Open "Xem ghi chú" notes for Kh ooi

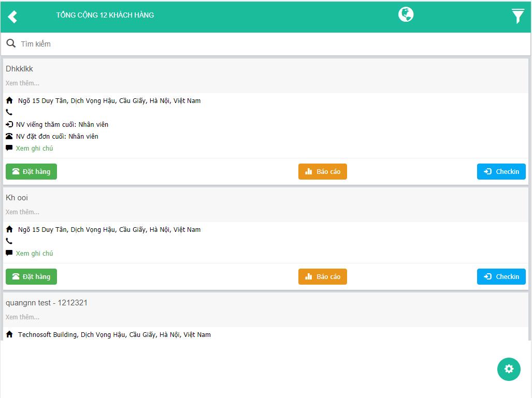(x=34, y=253)
